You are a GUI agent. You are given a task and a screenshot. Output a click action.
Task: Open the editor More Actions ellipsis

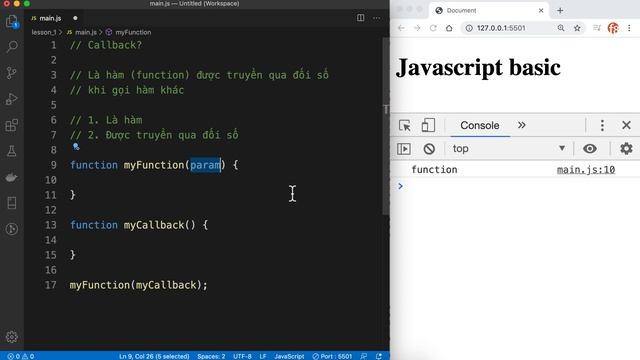376,18
